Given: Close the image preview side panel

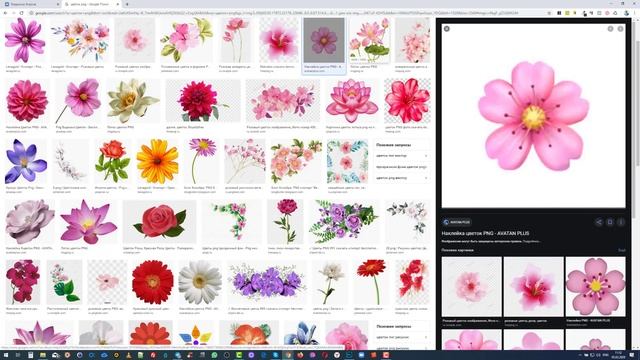Looking at the screenshot, I should [x=447, y=29].
